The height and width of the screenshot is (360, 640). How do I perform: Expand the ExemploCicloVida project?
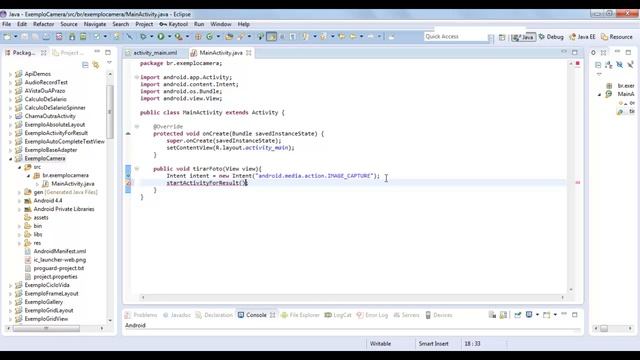tap(10, 285)
